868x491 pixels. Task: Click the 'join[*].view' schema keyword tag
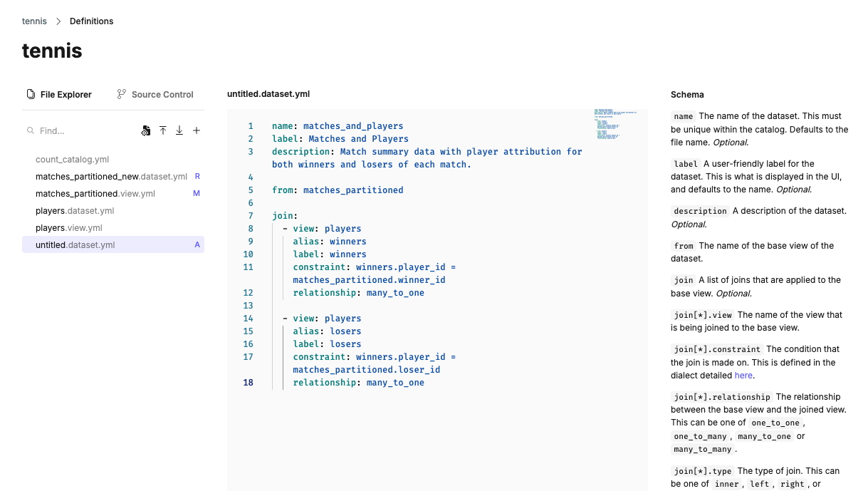703,315
